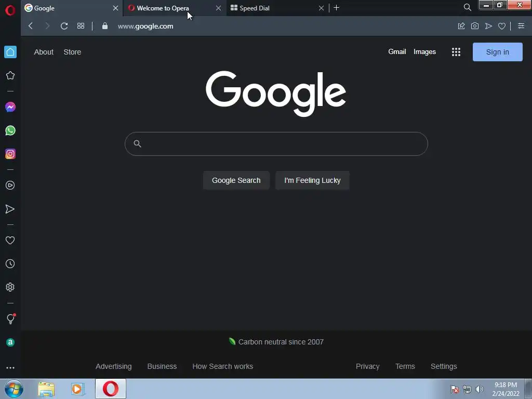Open My Flow in the sidebar
The height and width of the screenshot is (399, 532).
[10, 209]
